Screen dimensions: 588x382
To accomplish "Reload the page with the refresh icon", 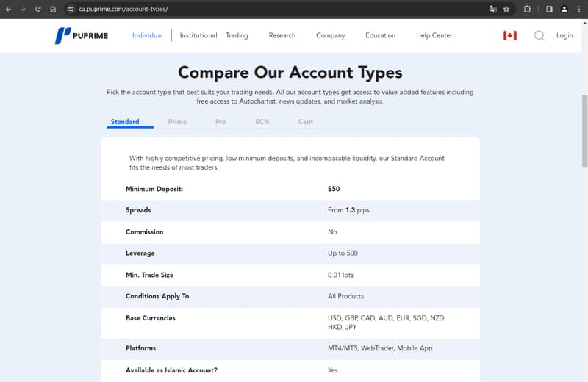I will point(38,9).
